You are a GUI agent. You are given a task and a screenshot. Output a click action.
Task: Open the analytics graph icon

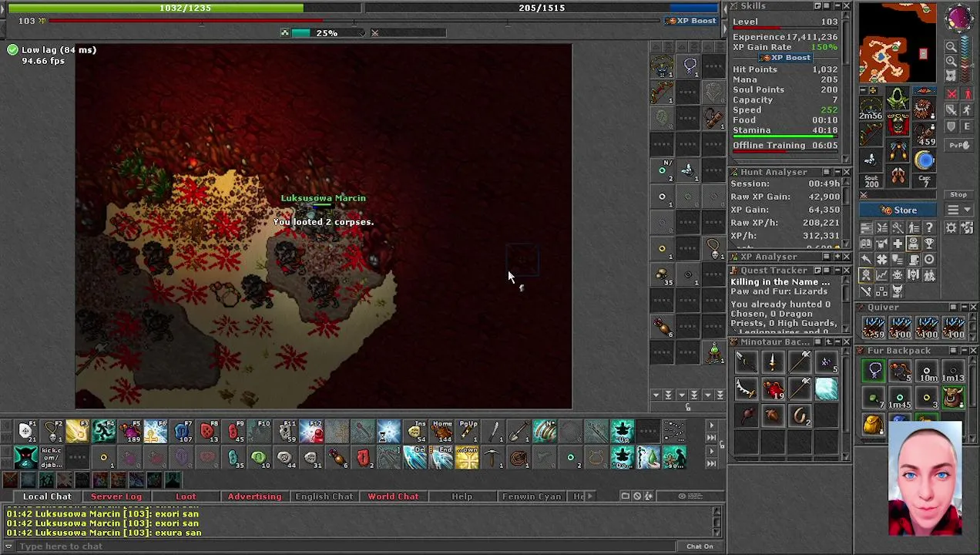click(881, 275)
